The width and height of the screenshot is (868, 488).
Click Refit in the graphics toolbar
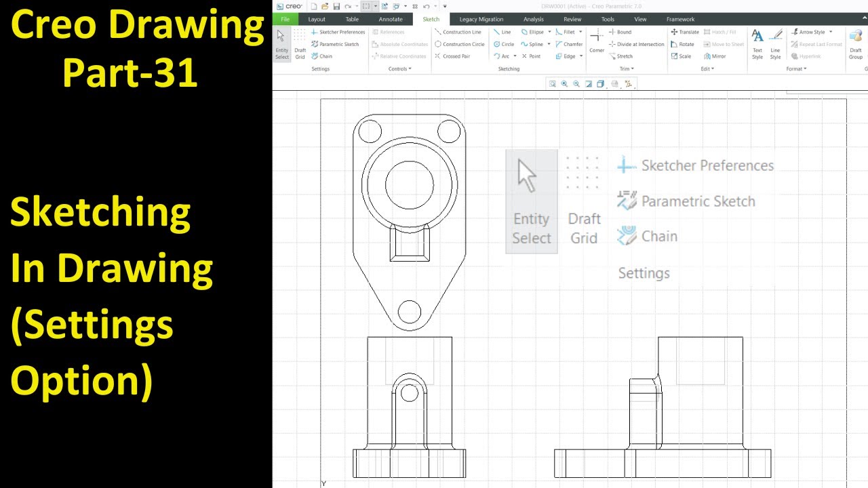pos(553,84)
